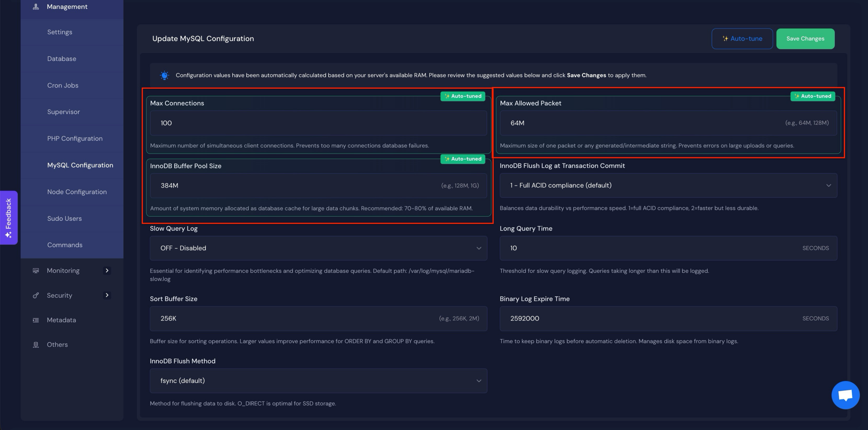
Task: Click the Management section icon
Action: [x=36, y=7]
